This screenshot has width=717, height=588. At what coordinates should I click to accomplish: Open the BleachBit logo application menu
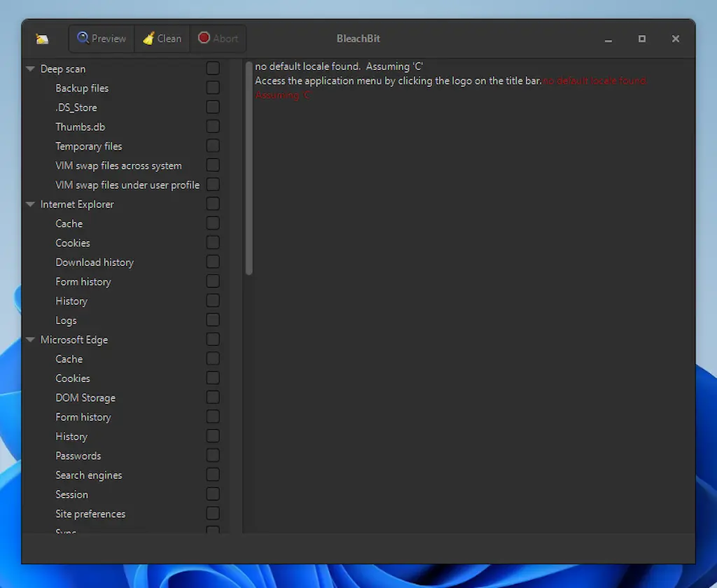coord(42,39)
